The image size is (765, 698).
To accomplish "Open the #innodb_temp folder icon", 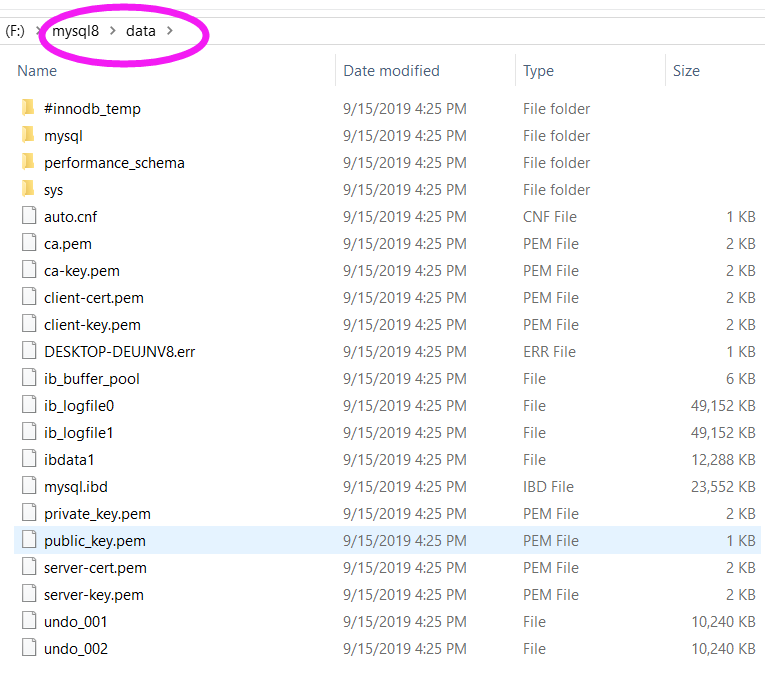I will (27, 108).
